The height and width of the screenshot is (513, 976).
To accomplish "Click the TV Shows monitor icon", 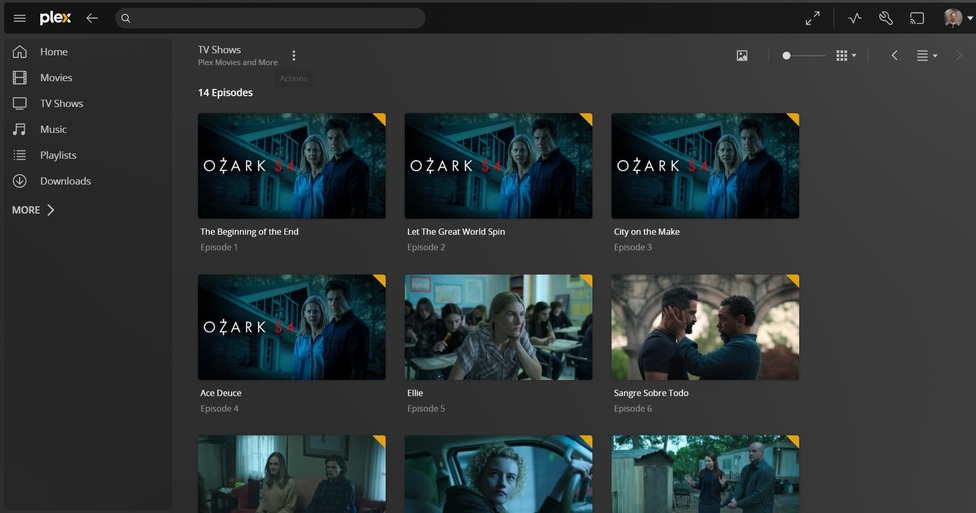I will coord(20,103).
